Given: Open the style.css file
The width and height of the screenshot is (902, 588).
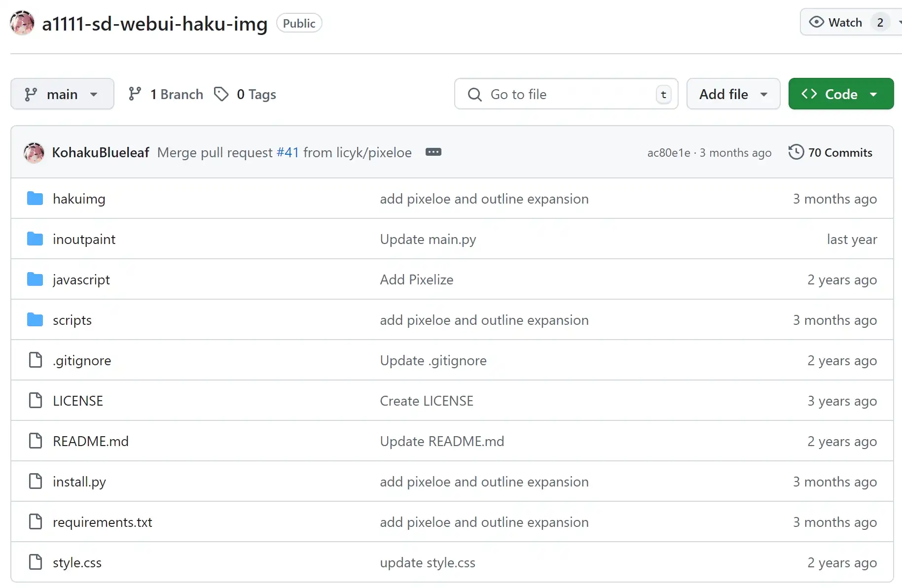Looking at the screenshot, I should (77, 562).
